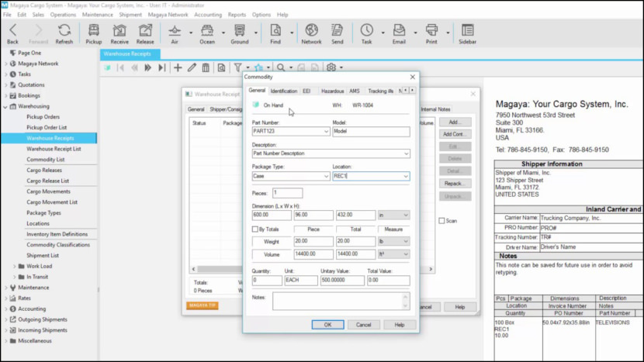Click the print preview icon in list toolbar
644x362 pixels.
221,67
